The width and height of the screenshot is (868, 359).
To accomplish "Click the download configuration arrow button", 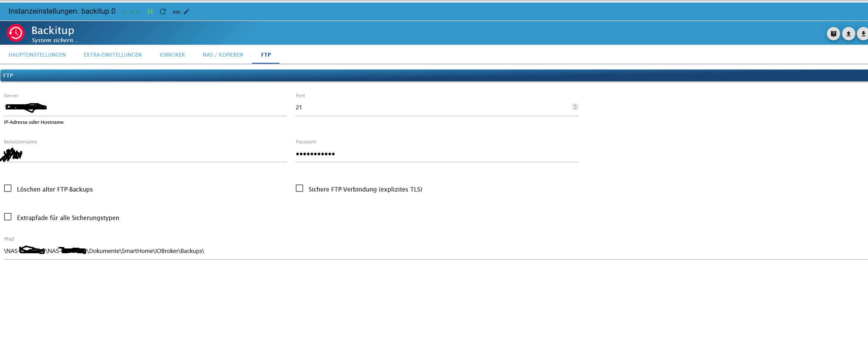I will tap(863, 34).
